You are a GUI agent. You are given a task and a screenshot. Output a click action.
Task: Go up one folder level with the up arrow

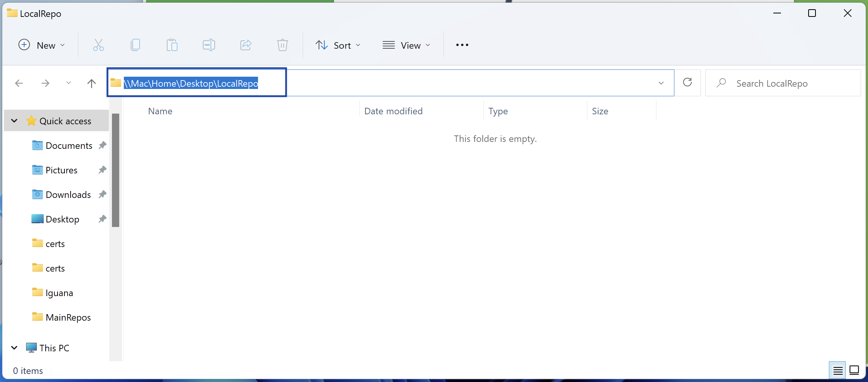pyautogui.click(x=91, y=83)
